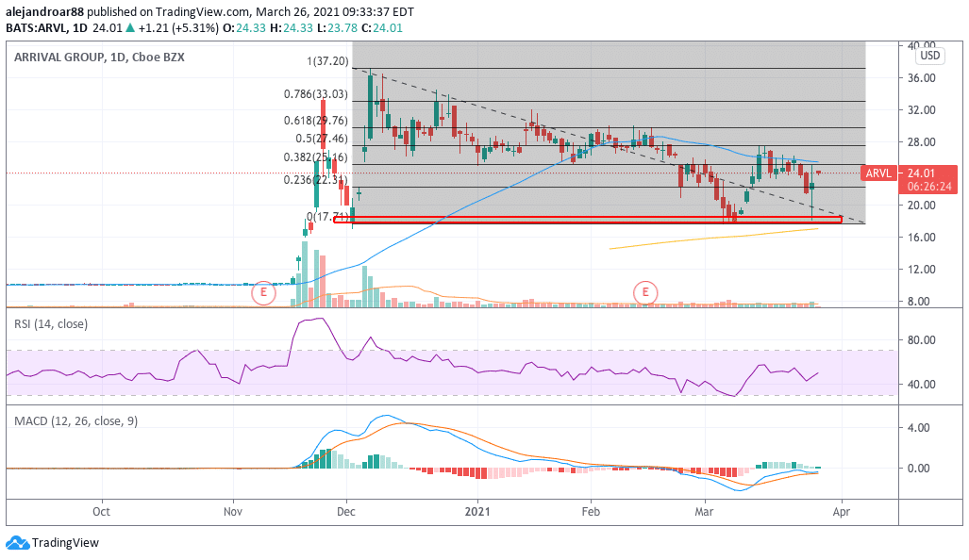Click the Mar label on time axis
The height and width of the screenshot is (560, 969).
point(705,512)
